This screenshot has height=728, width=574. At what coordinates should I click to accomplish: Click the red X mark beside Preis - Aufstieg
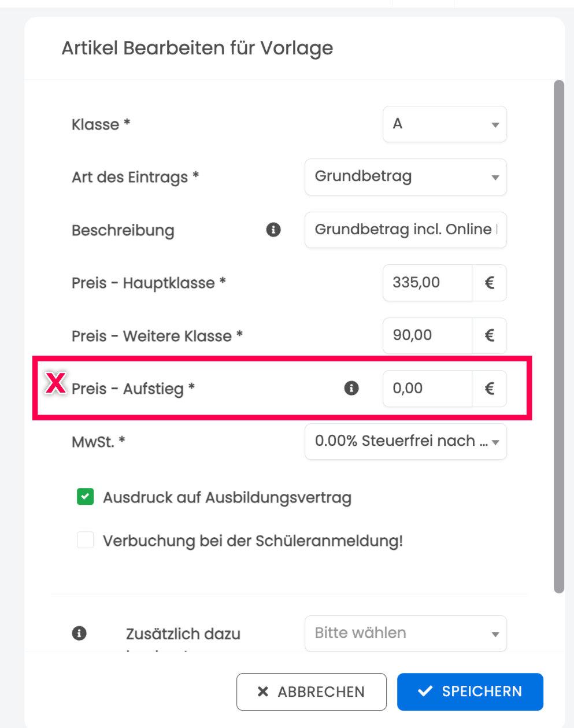click(55, 382)
